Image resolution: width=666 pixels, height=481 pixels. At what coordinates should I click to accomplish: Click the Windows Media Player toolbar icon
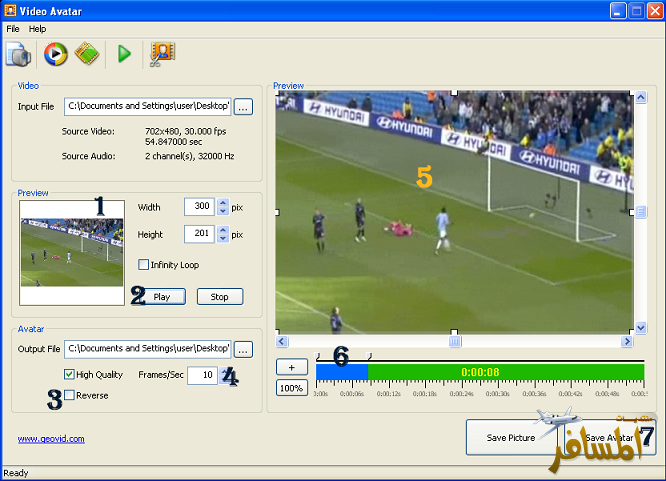pyautogui.click(x=56, y=54)
